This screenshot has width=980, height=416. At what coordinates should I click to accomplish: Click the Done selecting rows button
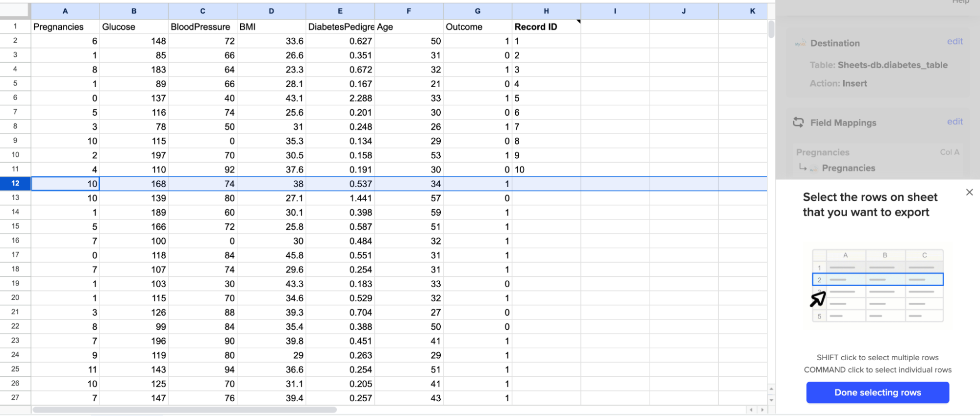(877, 392)
